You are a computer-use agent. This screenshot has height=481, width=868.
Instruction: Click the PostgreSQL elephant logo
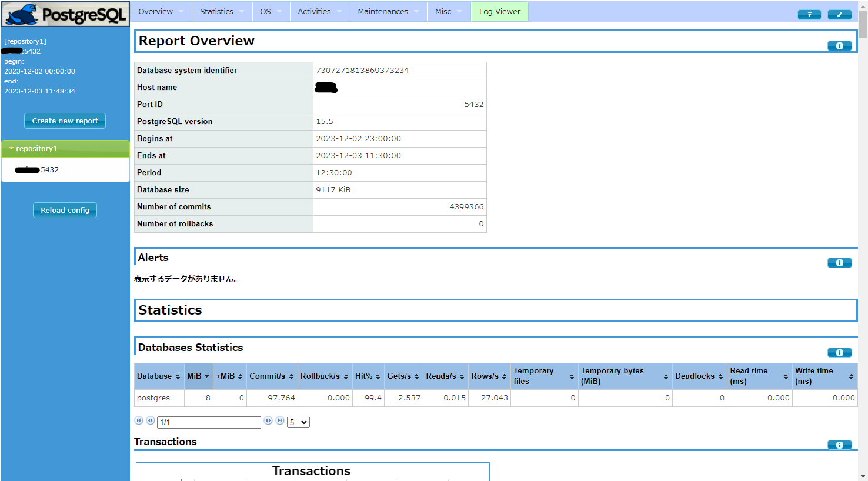point(65,14)
